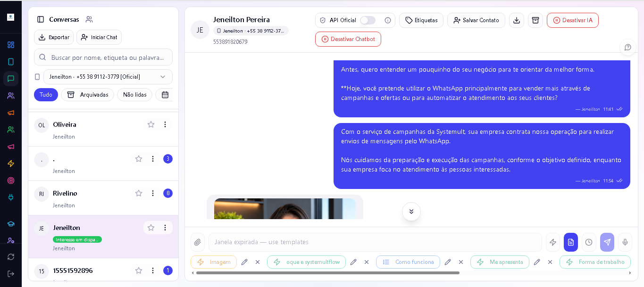Open the pink megaphone icon in sidebar
The height and width of the screenshot is (287, 644).
(11, 147)
